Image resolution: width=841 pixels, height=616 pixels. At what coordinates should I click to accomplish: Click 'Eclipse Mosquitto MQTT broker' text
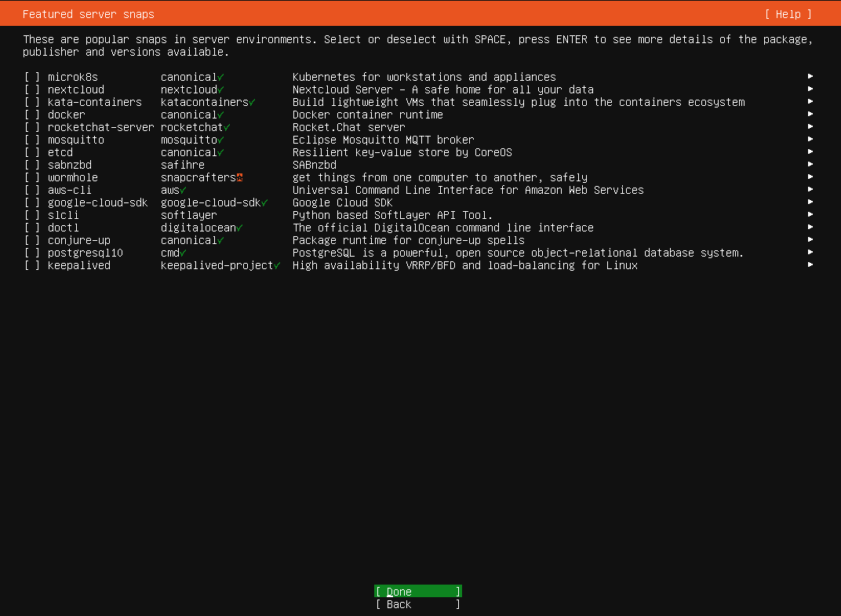click(384, 140)
